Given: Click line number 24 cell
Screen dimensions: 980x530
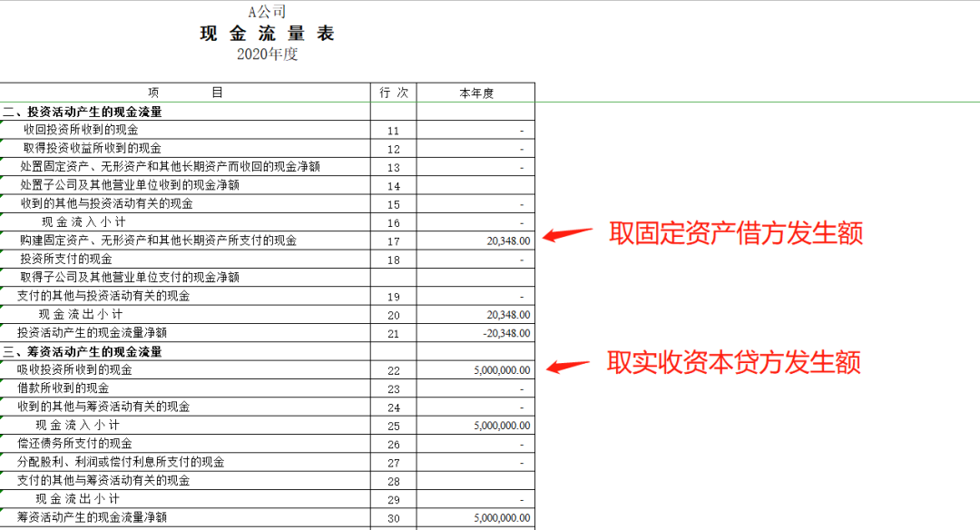Looking at the screenshot, I should coord(393,407).
